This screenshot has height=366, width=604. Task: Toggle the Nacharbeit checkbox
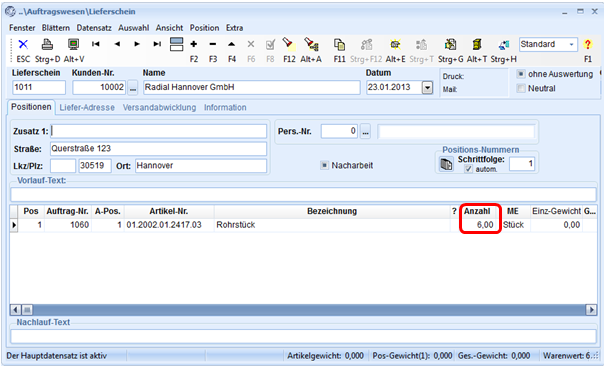pos(324,165)
